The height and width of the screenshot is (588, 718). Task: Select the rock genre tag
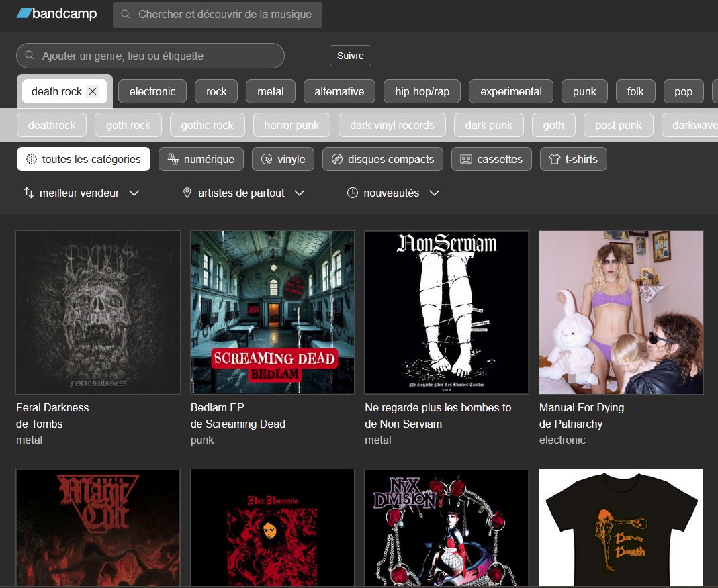point(216,91)
